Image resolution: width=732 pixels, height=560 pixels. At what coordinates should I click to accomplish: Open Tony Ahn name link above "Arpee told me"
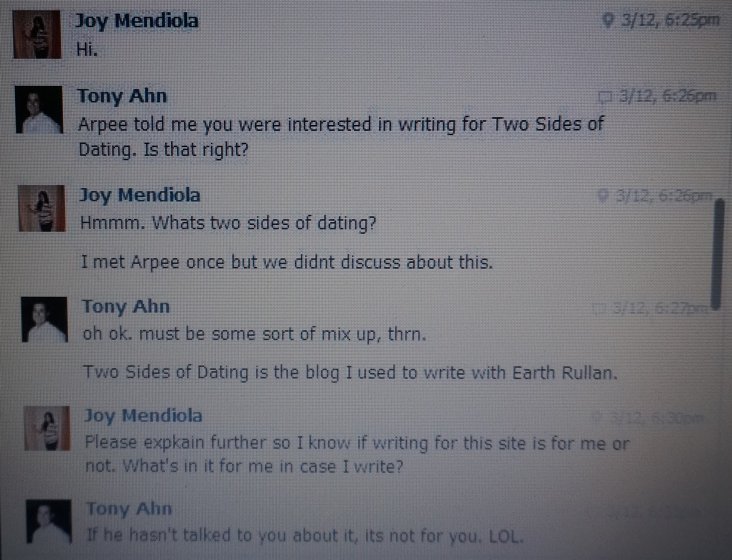coord(123,96)
